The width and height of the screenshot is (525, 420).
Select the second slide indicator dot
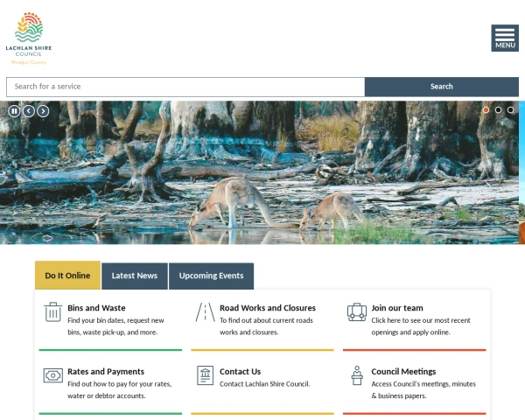tap(498, 110)
